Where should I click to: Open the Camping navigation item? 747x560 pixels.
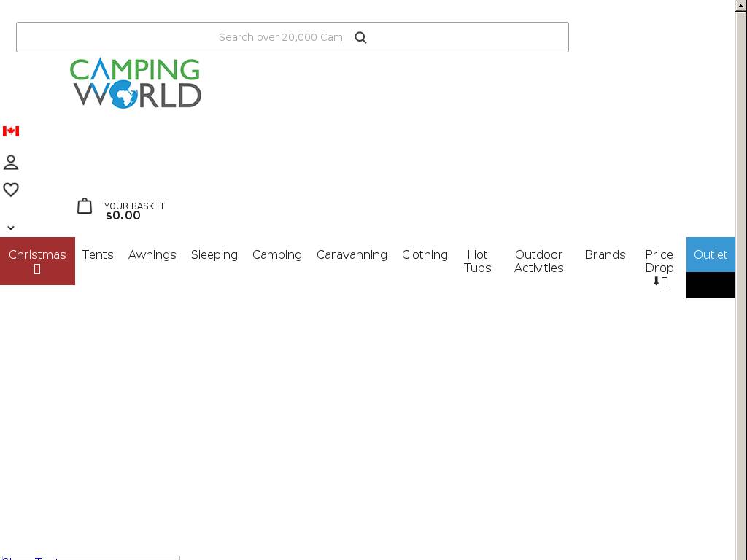tap(277, 254)
